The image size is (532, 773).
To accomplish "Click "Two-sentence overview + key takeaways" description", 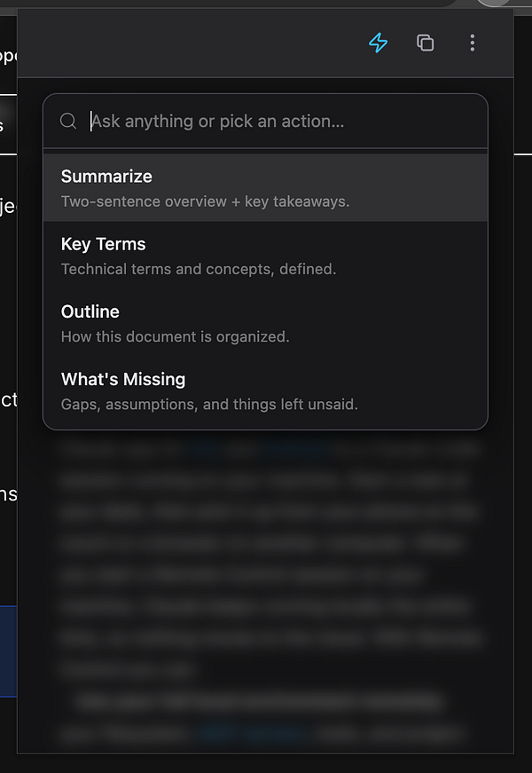I will [x=205, y=201].
